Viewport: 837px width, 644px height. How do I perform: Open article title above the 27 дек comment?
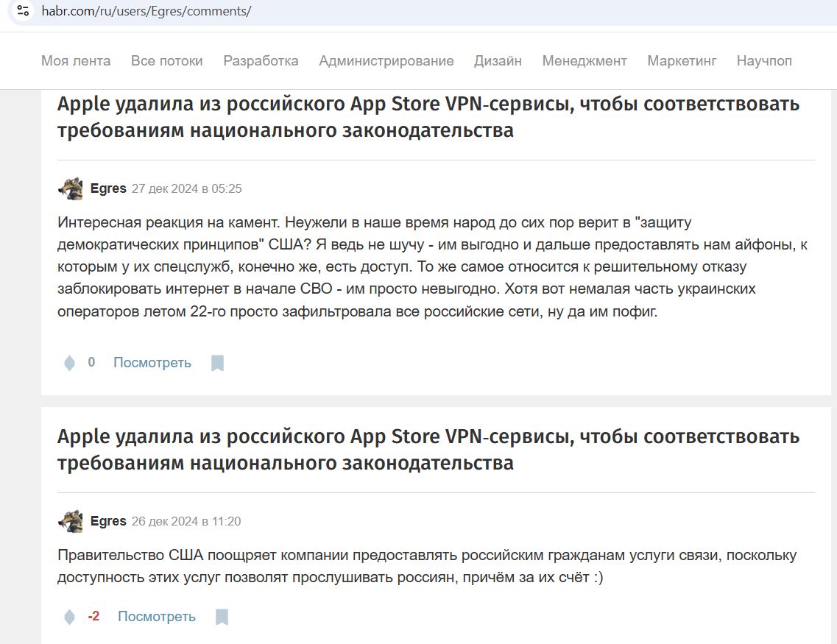click(x=428, y=117)
